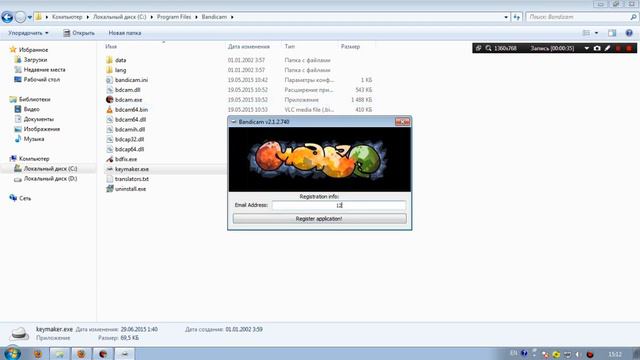
Task: Sort files by Имя column header
Action: 111,47
